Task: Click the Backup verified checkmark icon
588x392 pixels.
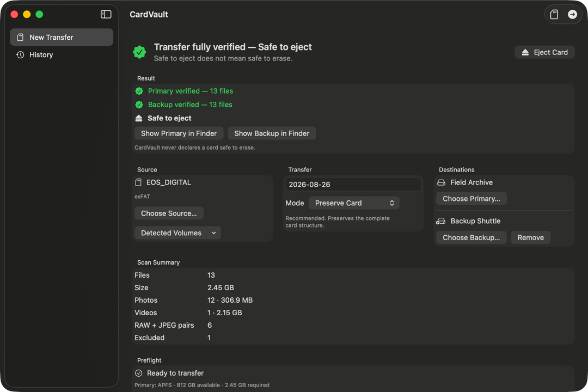Action: click(139, 105)
